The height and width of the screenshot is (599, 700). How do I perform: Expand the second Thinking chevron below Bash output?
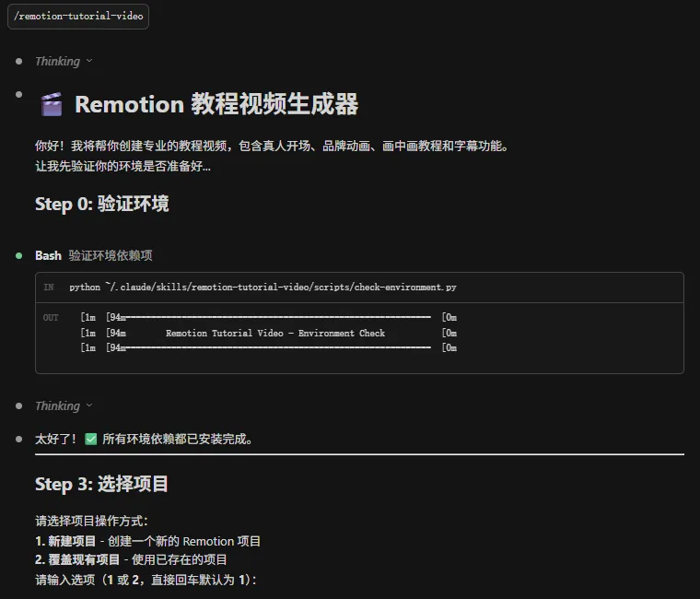(x=89, y=405)
